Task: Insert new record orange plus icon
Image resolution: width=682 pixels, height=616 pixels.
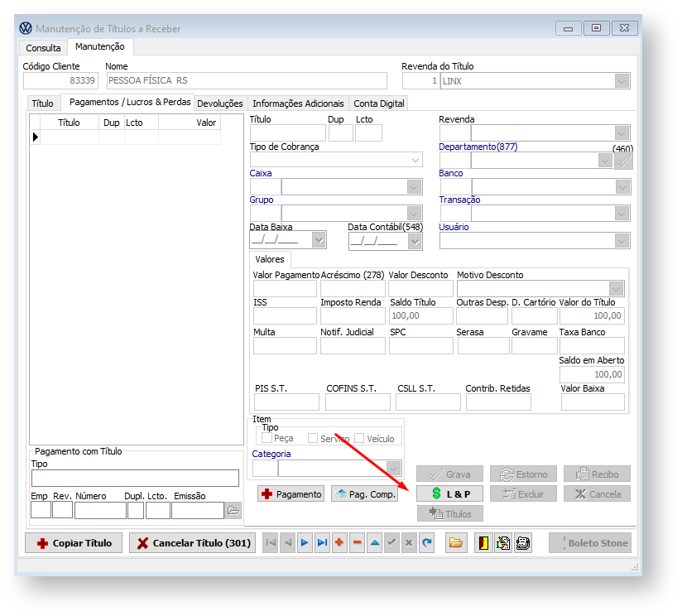Action: [x=339, y=542]
